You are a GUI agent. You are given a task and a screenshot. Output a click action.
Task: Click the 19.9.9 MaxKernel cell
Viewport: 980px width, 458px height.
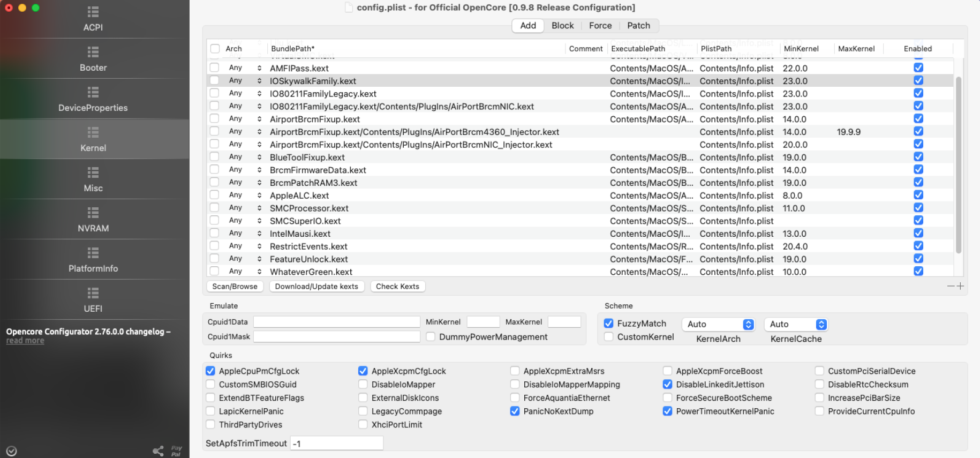coord(849,132)
